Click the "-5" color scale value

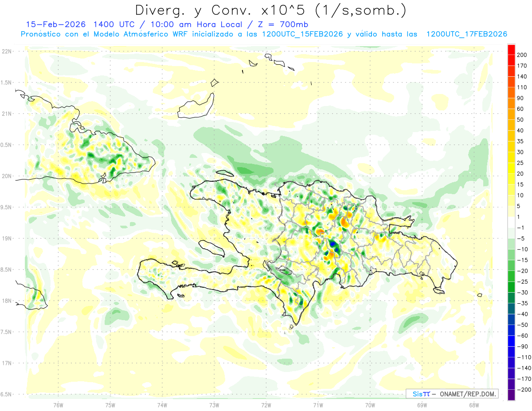[x=521, y=239]
